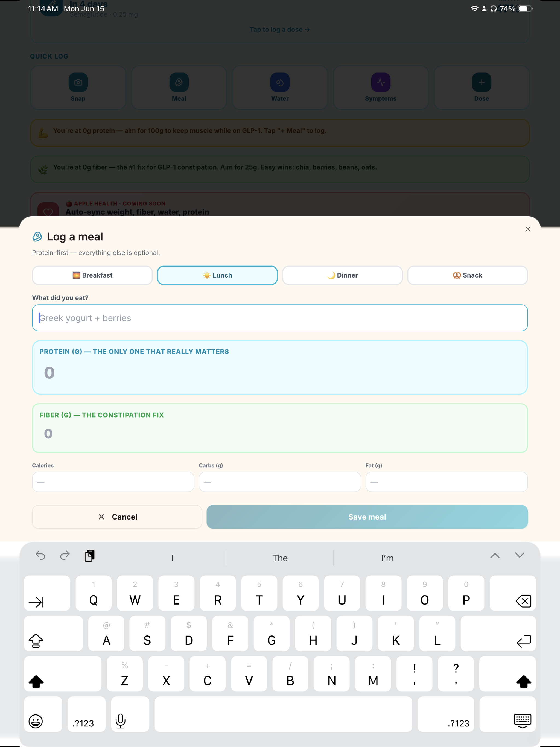
Task: Tap the keyboard redo arrow
Action: tap(65, 555)
